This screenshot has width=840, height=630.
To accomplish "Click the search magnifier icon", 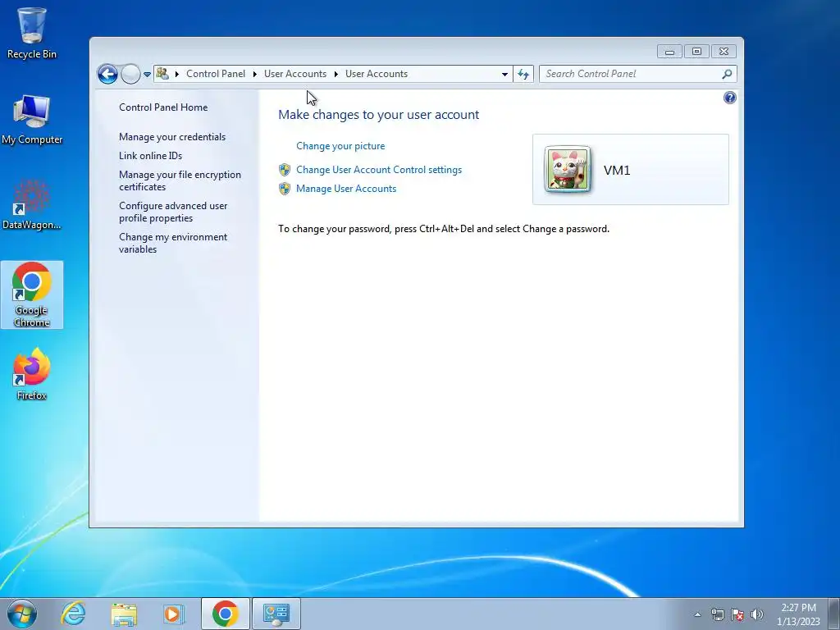I will [x=727, y=74].
